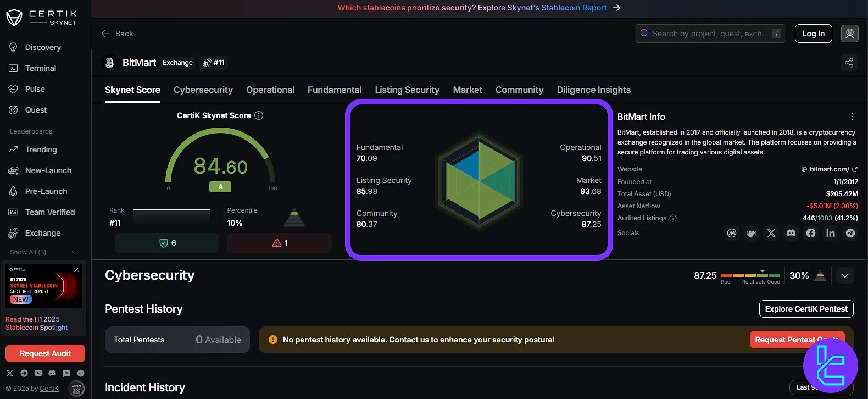
Task: Focus the project search field
Action: coord(710,34)
